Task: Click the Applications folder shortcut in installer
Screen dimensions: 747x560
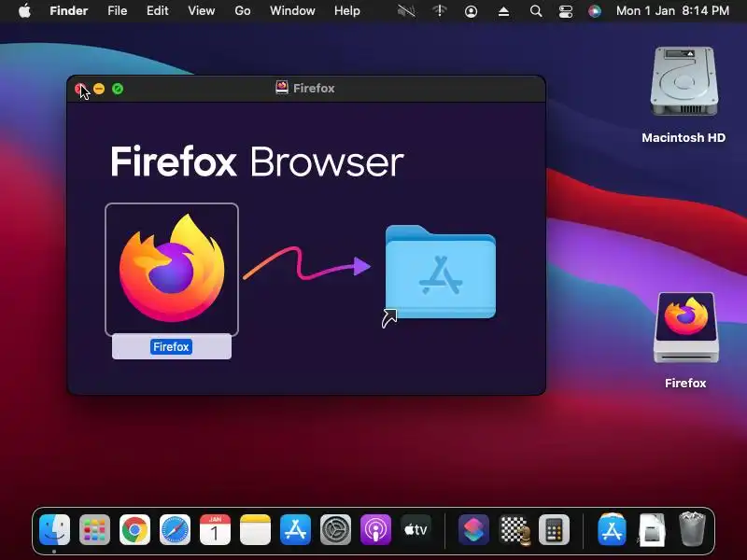Action: click(x=440, y=272)
